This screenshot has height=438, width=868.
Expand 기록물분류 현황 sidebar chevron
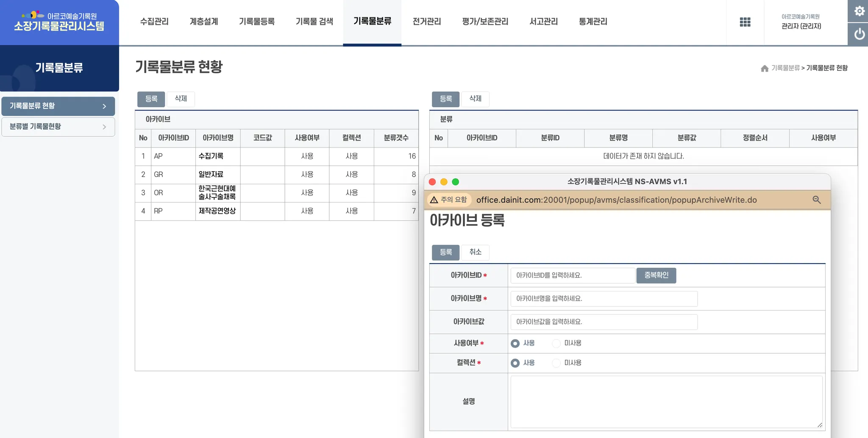pyautogui.click(x=104, y=106)
